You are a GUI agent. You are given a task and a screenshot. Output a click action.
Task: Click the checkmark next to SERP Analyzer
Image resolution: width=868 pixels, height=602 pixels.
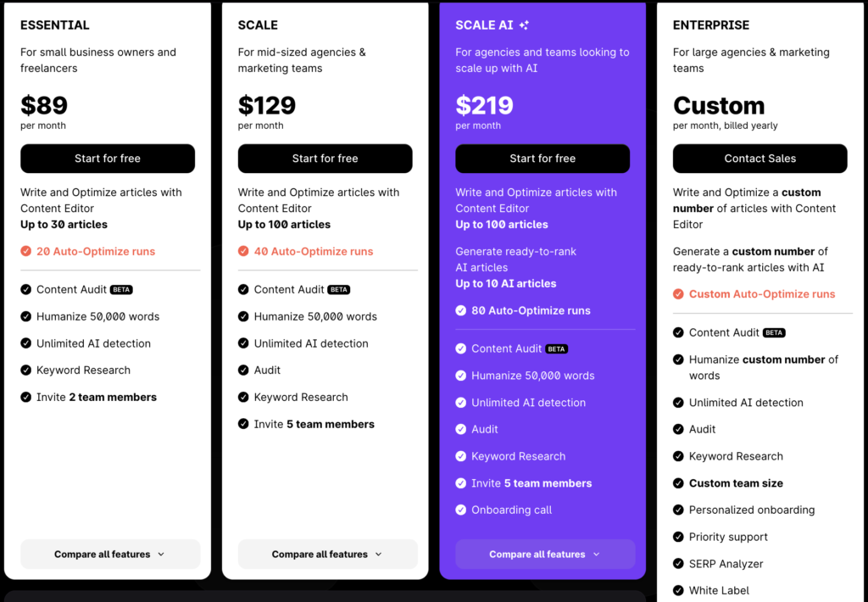point(678,564)
